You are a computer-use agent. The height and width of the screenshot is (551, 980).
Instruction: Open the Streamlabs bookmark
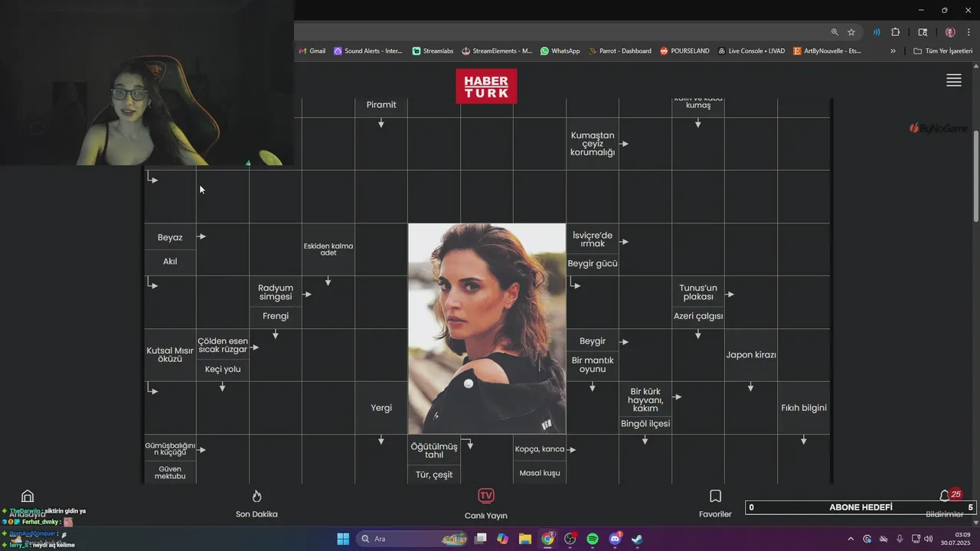tap(433, 51)
